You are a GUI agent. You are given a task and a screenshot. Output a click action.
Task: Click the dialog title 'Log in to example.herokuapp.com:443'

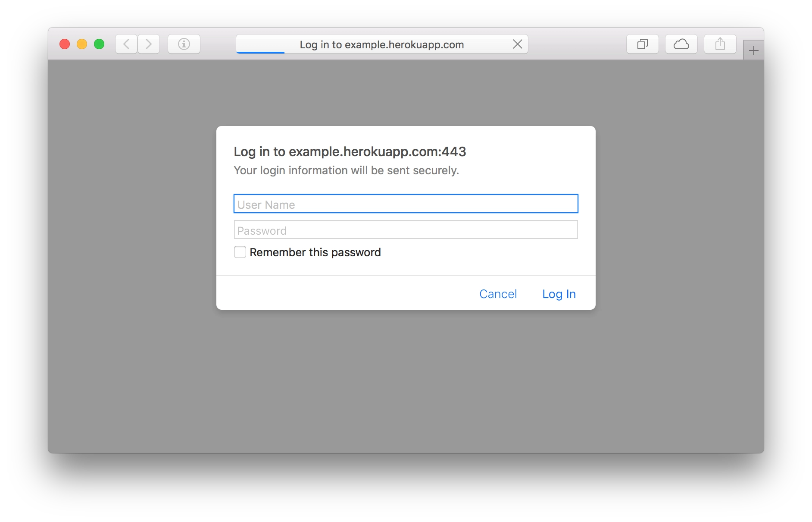click(x=350, y=152)
